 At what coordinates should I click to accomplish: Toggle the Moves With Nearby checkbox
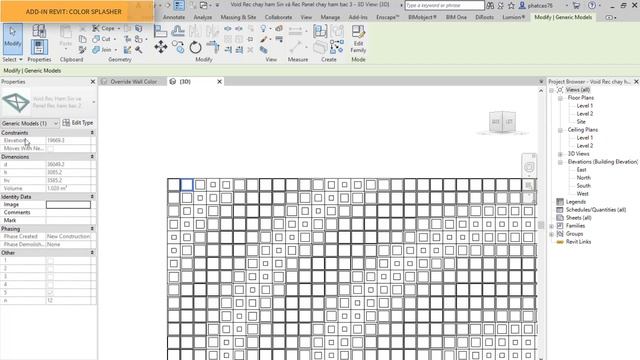click(x=50, y=149)
